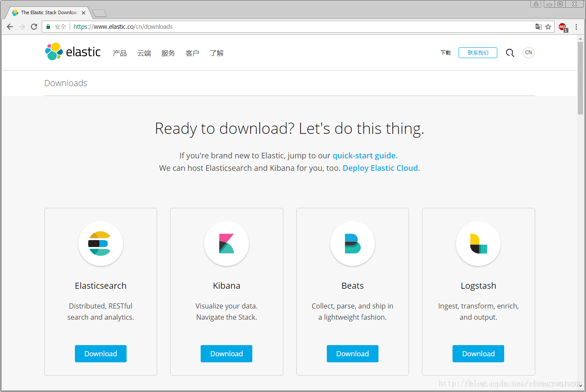This screenshot has width=586, height=392.
Task: Click "Collect, parse, and ship in" description
Action: click(x=353, y=306)
